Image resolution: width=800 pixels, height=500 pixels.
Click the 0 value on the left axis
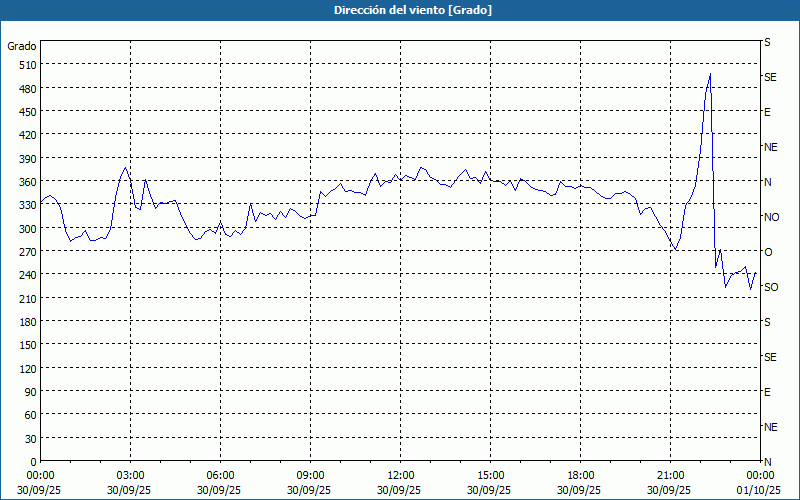30,461
